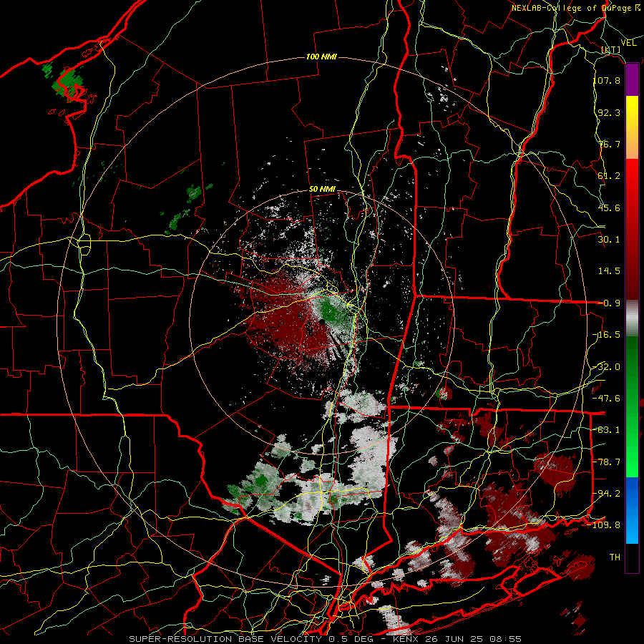Click the 50 NMI range ring label
The width and height of the screenshot is (644, 644).
click(x=322, y=190)
